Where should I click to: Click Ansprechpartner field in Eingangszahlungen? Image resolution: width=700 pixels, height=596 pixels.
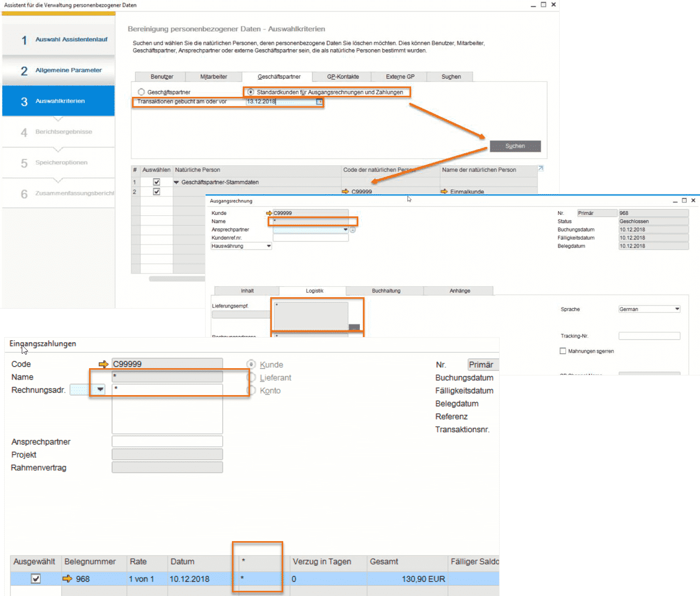click(167, 441)
